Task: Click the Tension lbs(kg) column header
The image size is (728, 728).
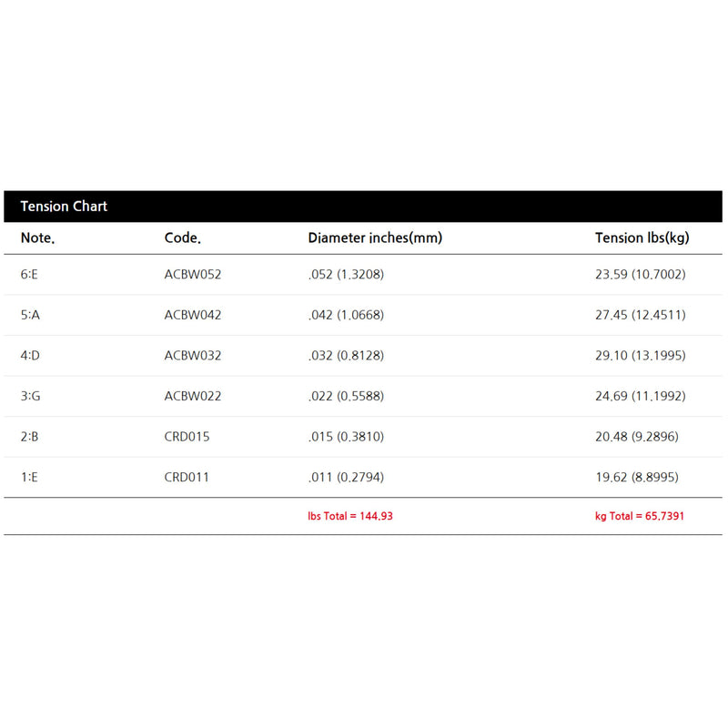Action: pos(642,238)
